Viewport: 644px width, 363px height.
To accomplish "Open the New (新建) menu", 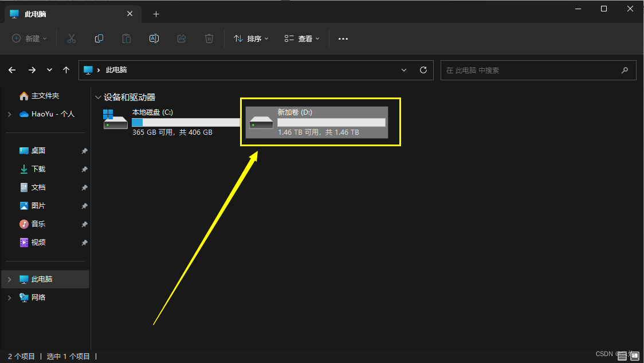I will 29,38.
